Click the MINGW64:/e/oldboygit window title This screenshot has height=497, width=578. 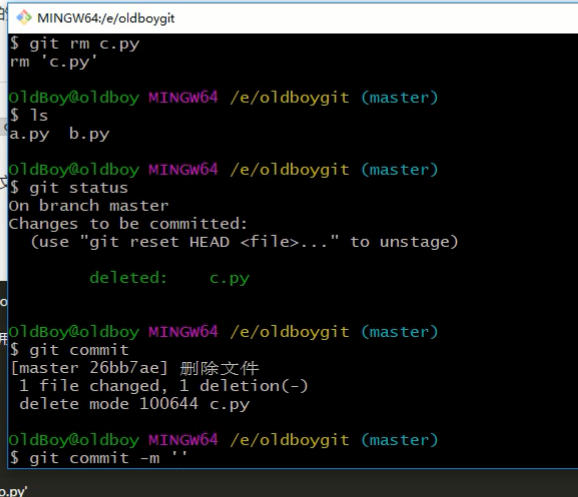click(x=106, y=18)
